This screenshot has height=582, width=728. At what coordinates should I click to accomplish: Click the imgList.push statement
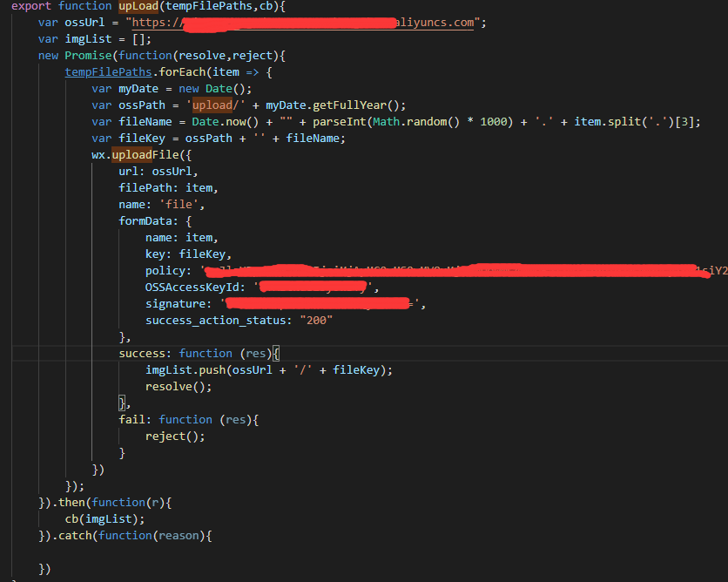(269, 370)
